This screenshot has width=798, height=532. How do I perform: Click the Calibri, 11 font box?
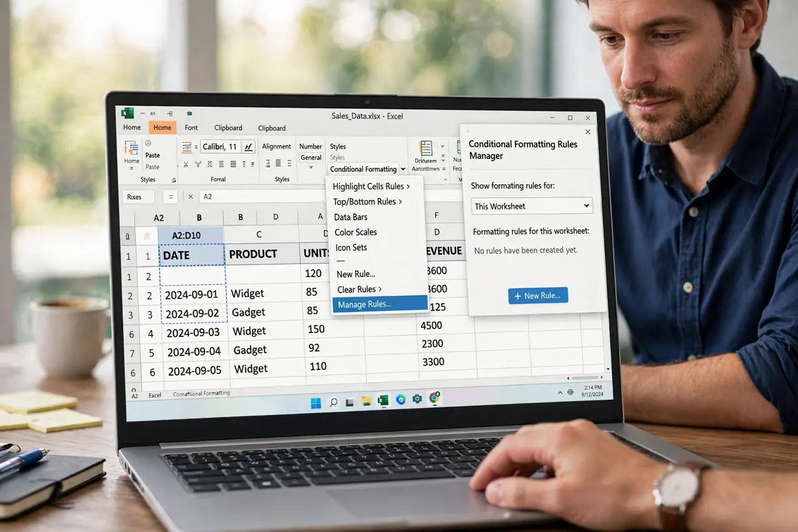[x=220, y=147]
